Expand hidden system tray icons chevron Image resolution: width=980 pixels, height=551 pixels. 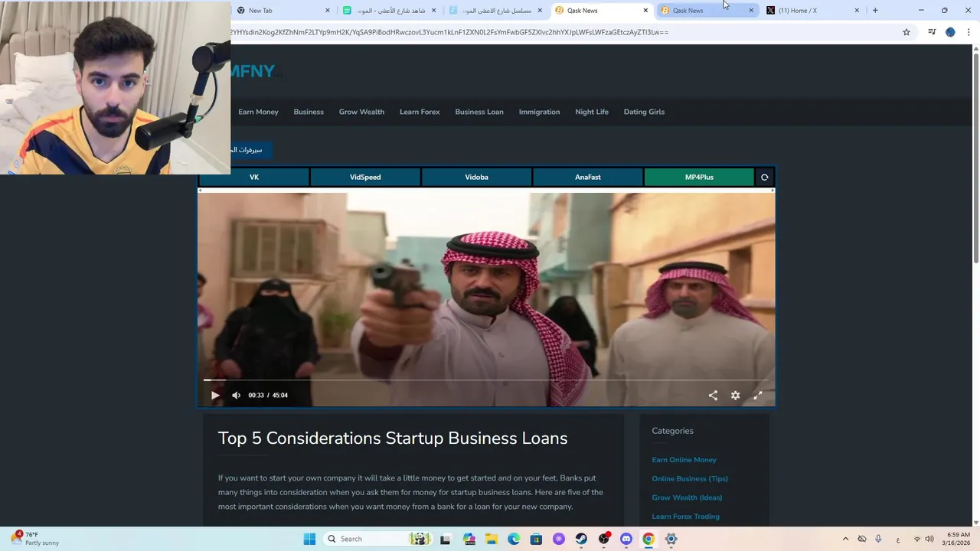(845, 539)
